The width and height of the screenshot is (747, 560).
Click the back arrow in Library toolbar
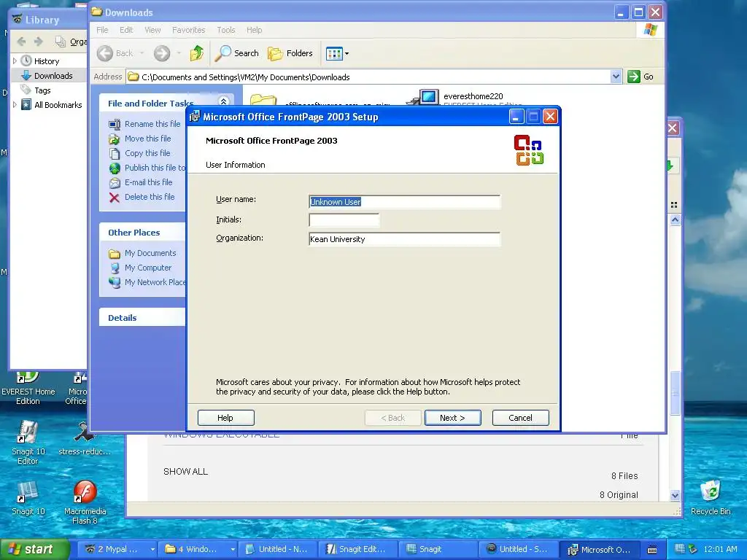(21, 42)
